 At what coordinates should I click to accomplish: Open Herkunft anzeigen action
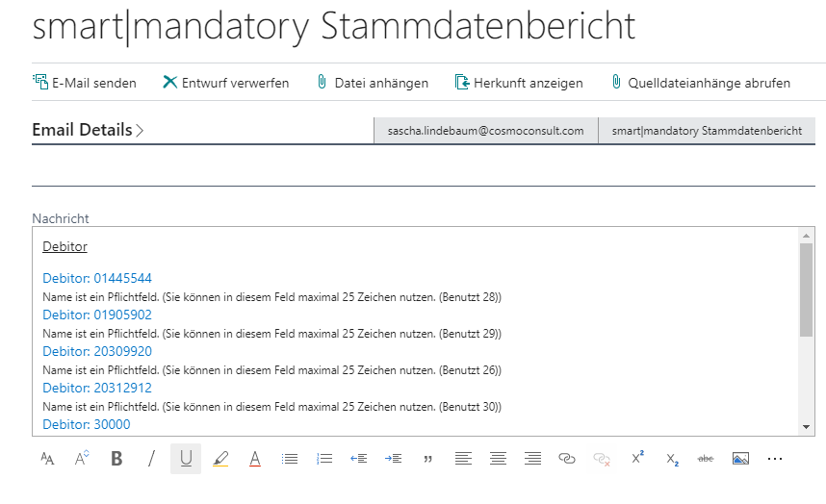[519, 83]
